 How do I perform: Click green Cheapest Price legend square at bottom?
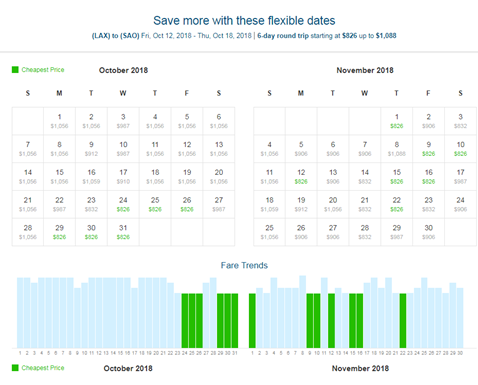pos(15,368)
